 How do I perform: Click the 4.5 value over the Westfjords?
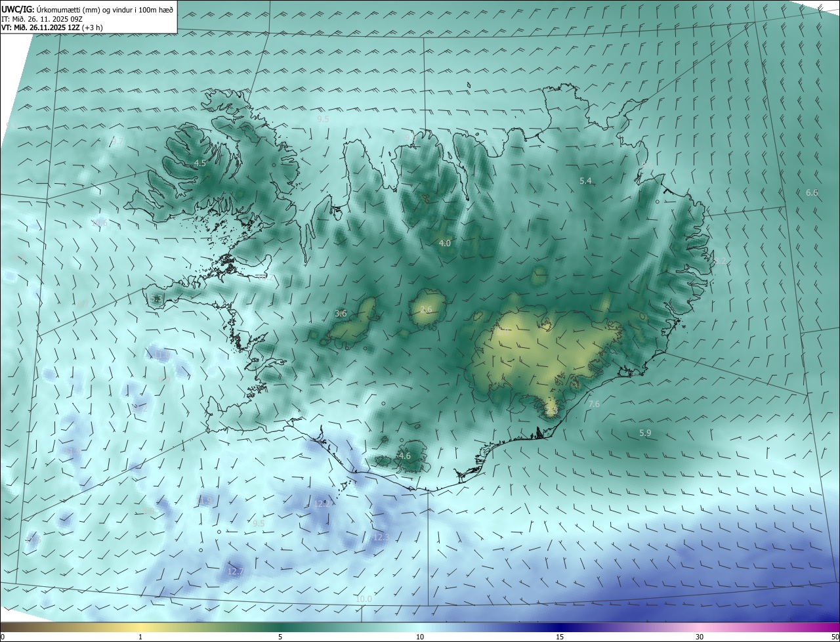coord(200,163)
